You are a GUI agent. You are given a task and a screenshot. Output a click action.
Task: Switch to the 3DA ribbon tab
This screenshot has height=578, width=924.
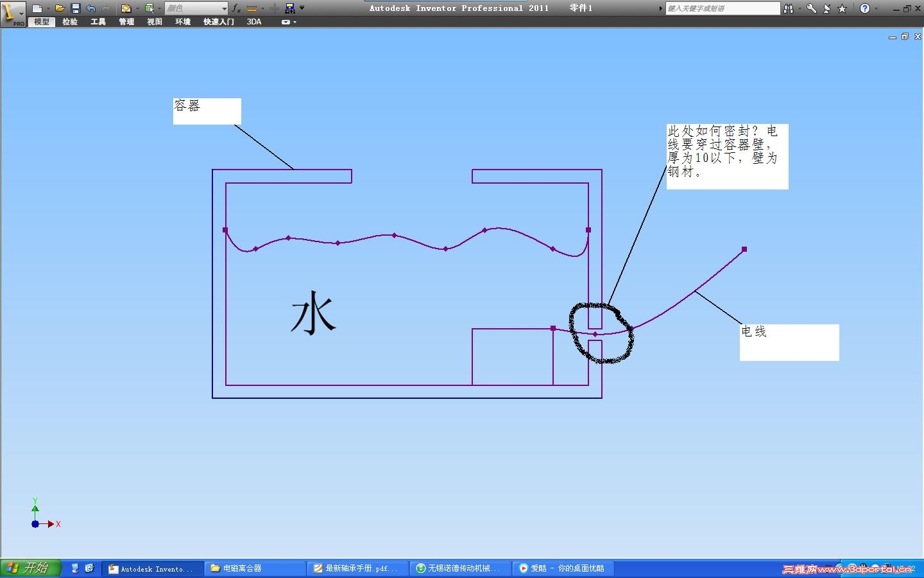(254, 22)
